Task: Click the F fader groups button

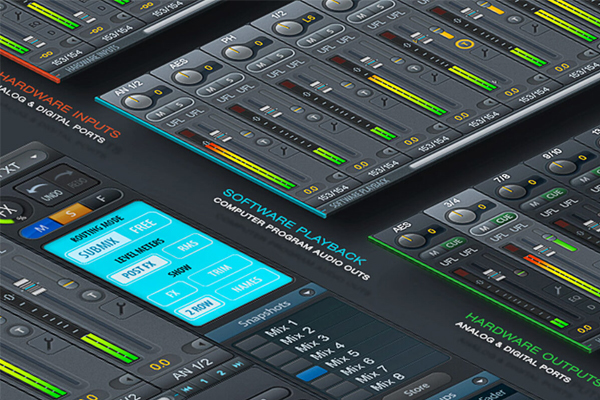Action: coord(103,198)
